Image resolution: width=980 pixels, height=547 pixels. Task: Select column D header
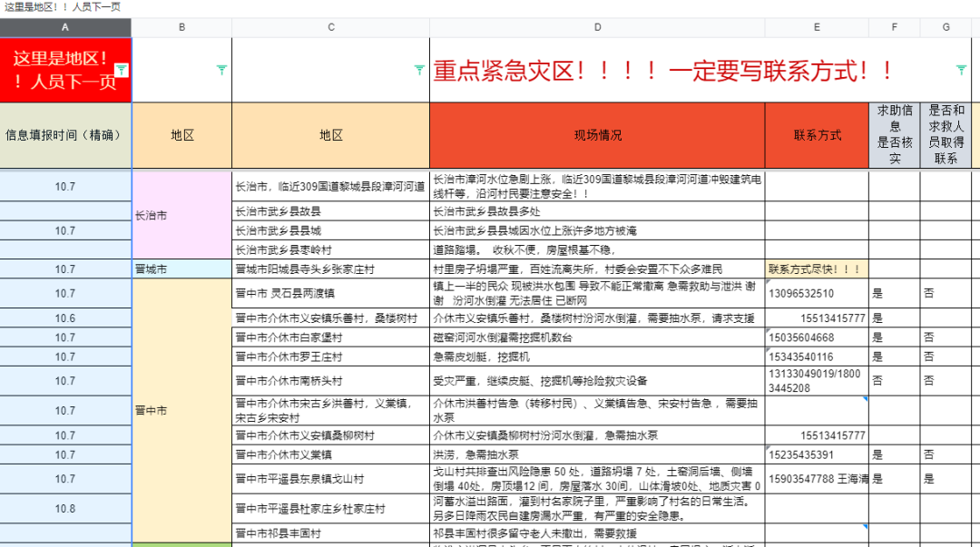coord(597,27)
